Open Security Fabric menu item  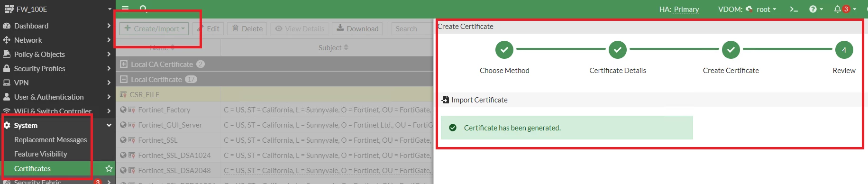tap(57, 181)
